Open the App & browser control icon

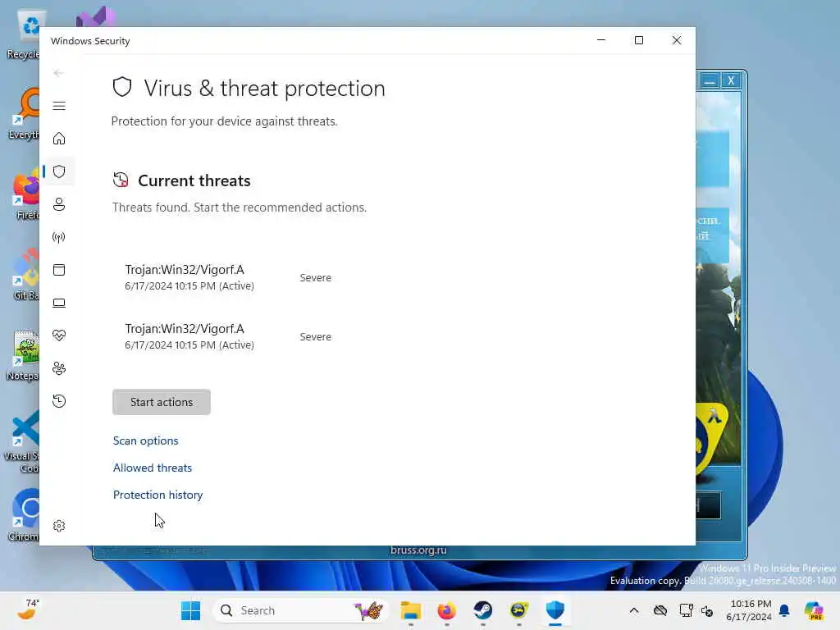pyautogui.click(x=59, y=270)
